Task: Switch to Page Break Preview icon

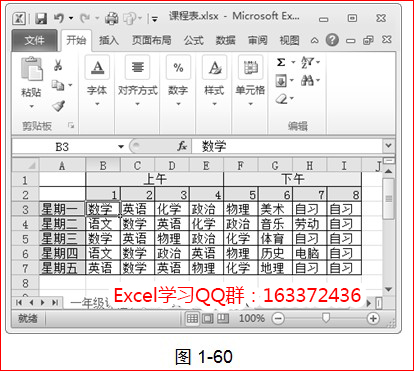Action: click(x=223, y=319)
